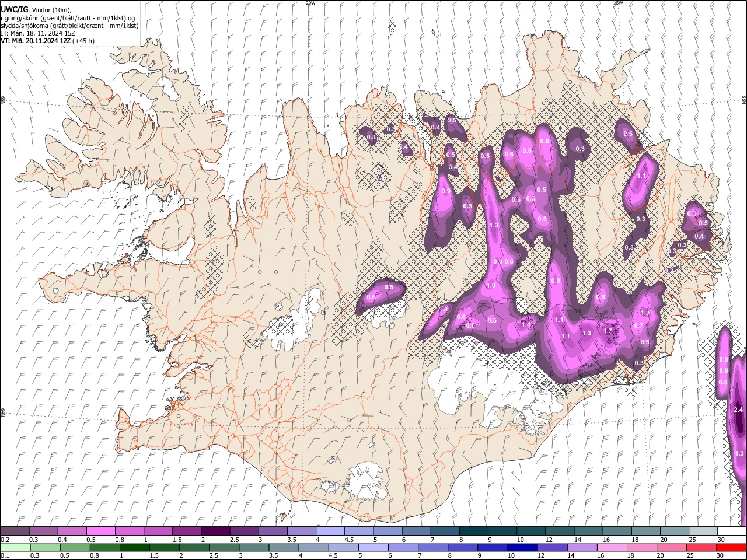Viewport: 747px width, 560px height.
Task: Select the dark teal 8 swatch in upper legend
Action: click(x=473, y=531)
